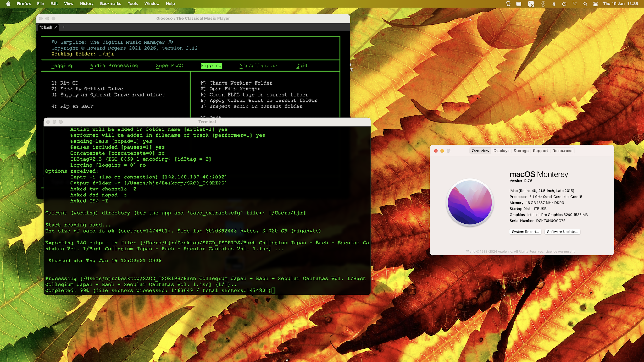Viewport: 644px width, 362px height.
Task: Switch to the Storage tab in About This Mac
Action: click(521, 151)
